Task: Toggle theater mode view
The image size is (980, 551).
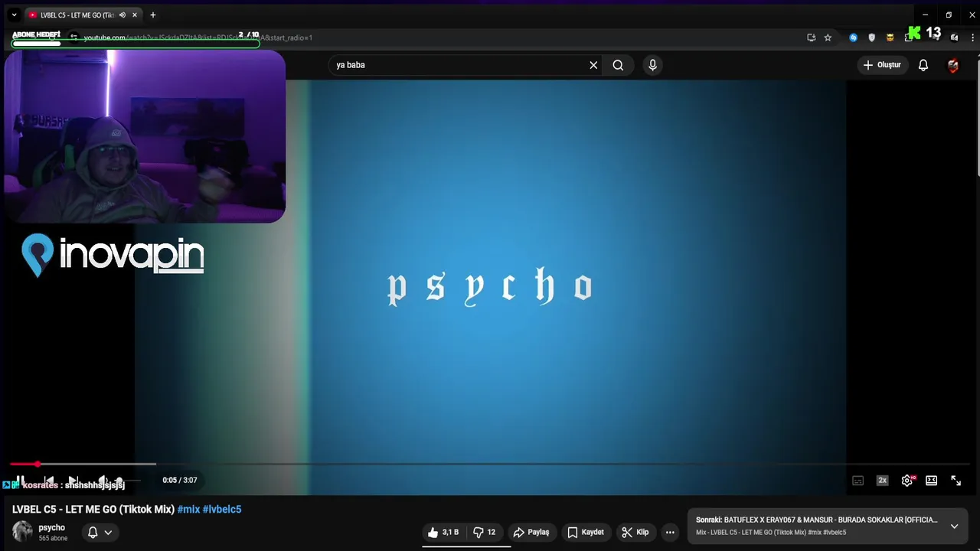Action: pyautogui.click(x=931, y=481)
